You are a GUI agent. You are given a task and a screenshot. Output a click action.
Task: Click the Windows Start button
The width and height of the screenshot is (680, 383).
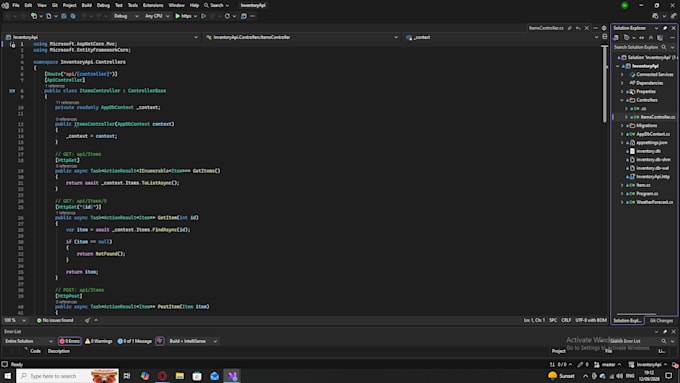click(7, 376)
